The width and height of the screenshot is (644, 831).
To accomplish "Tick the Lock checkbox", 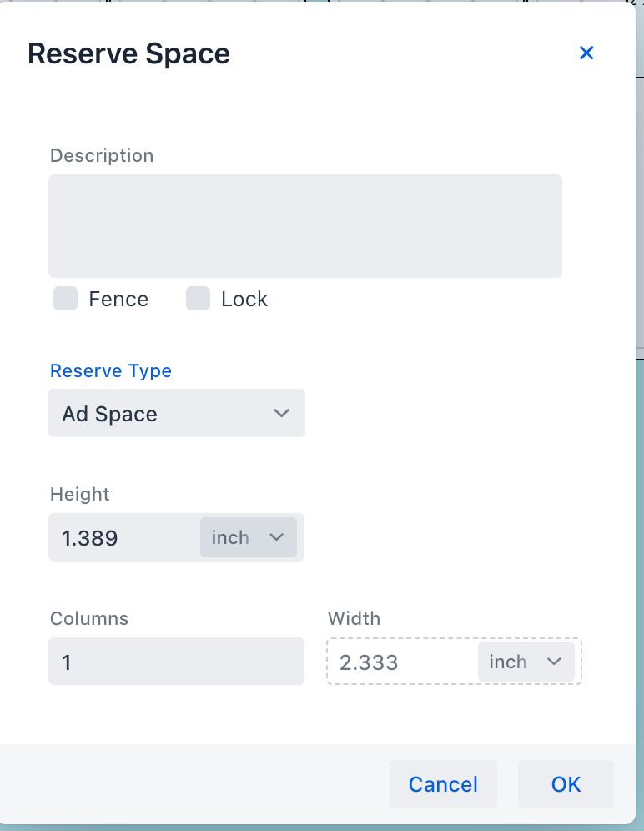I will point(198,299).
